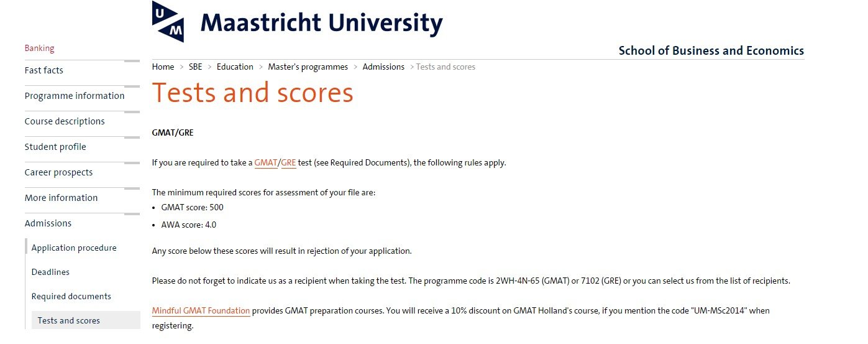Click the Home breadcrumb link

(163, 67)
